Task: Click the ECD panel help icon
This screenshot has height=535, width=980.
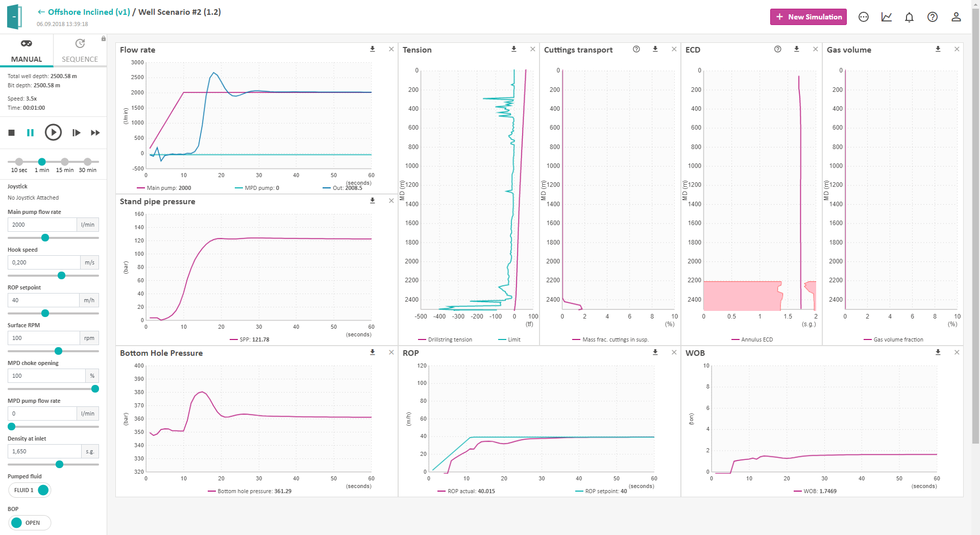Action: pyautogui.click(x=777, y=50)
